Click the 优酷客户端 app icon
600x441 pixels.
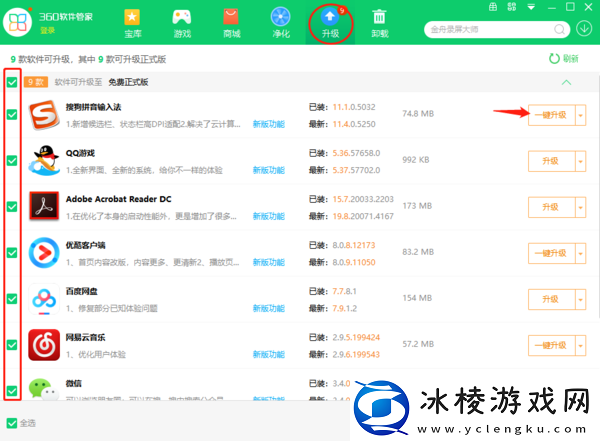[x=44, y=253]
